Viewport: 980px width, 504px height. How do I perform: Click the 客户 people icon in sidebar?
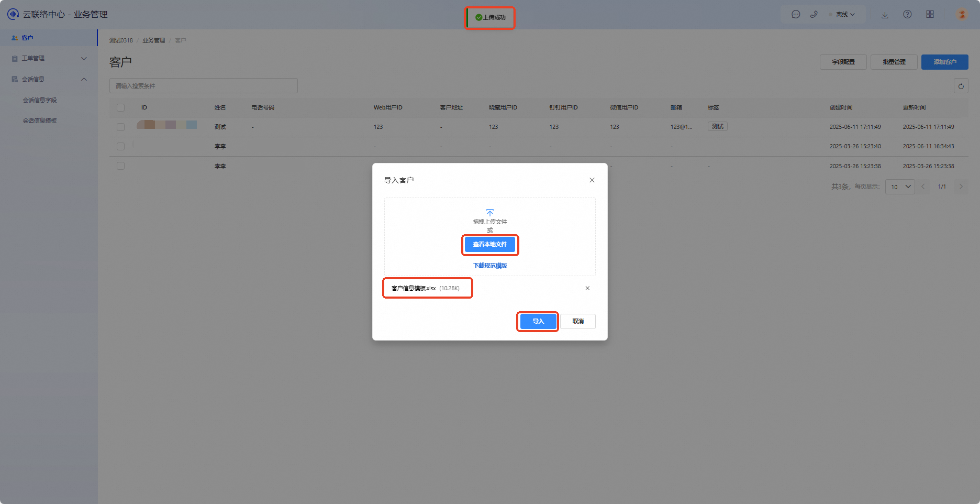click(x=15, y=38)
